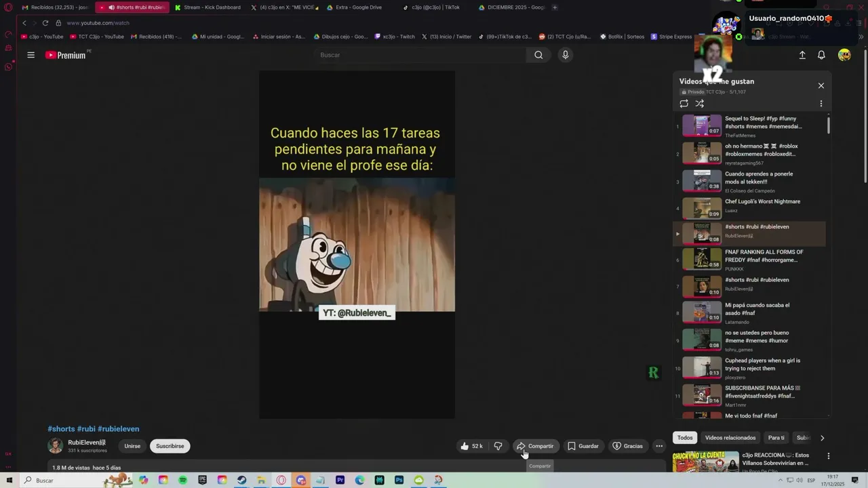Play Mi papá cuando sacaba el asado video

coord(751,312)
